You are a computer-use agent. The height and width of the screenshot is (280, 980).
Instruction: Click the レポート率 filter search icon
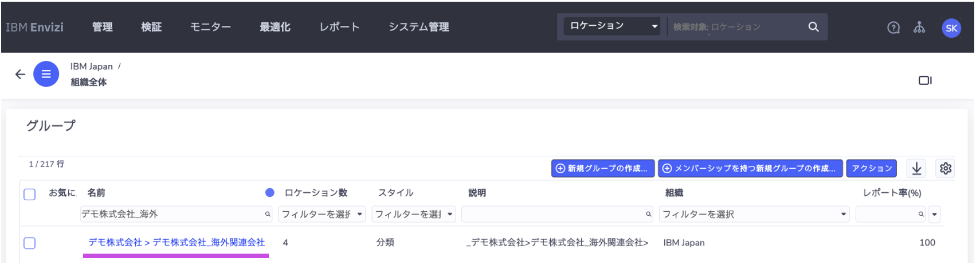click(x=921, y=214)
